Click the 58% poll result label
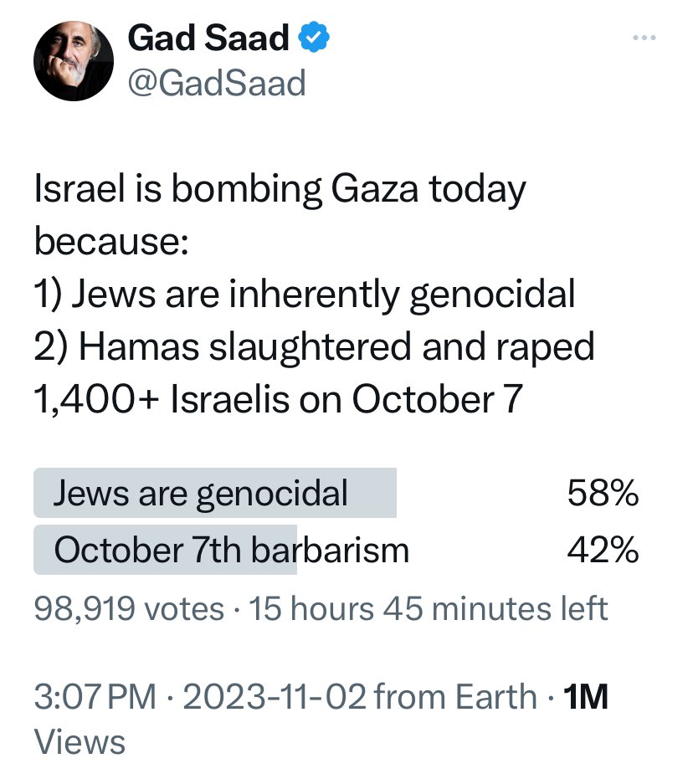693x784 pixels. 603,494
